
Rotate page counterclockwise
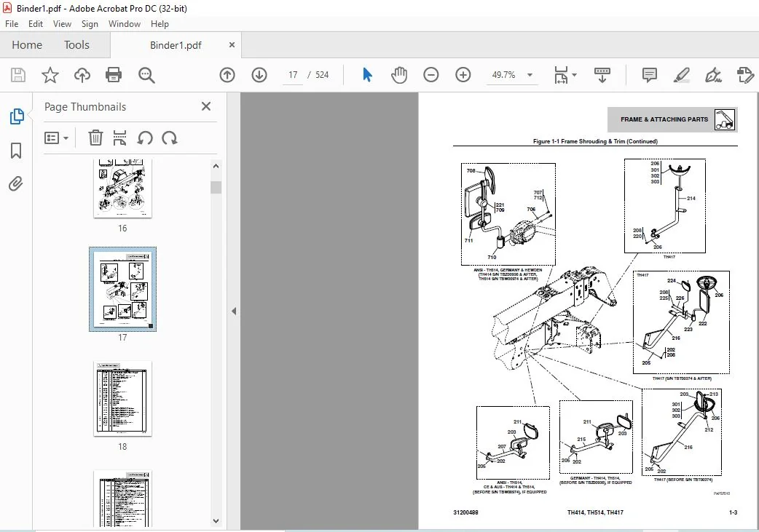click(145, 138)
